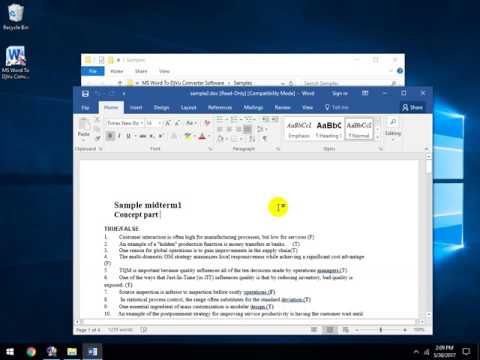Viewport: 480px width, 360px height.
Task: Click the Bullets list icon
Action: coord(220,119)
